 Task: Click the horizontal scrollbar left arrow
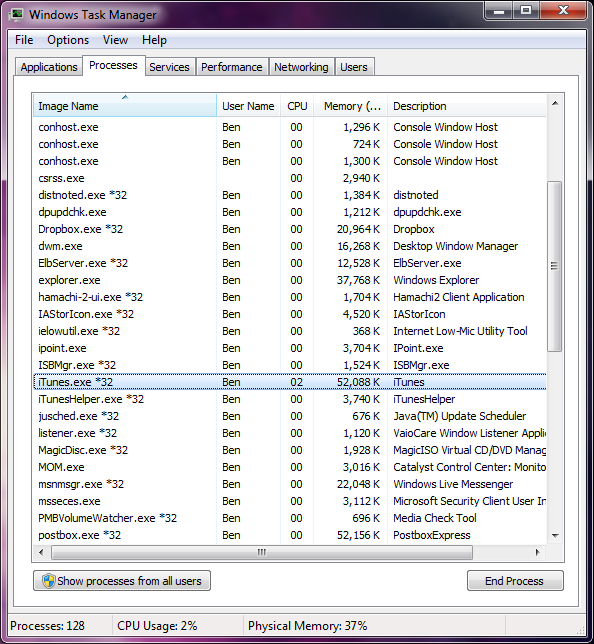[41, 552]
